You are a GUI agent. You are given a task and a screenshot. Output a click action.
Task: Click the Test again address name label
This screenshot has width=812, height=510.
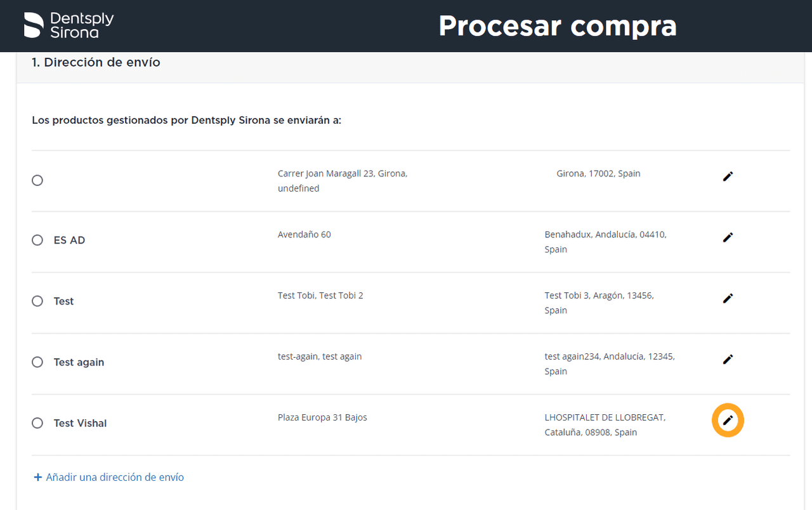(79, 362)
